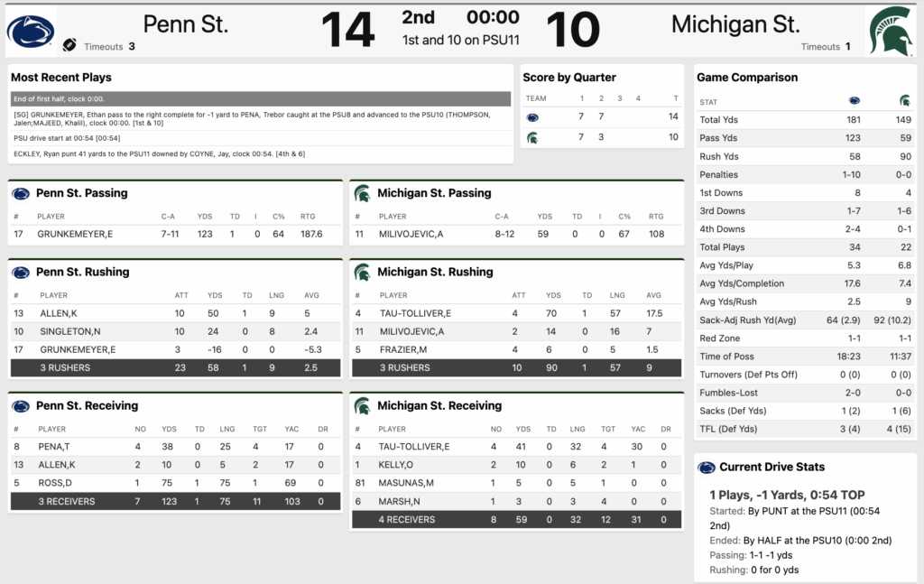Click the End of first half play entry
Image resolution: width=924 pixels, height=584 pixels.
(261, 98)
